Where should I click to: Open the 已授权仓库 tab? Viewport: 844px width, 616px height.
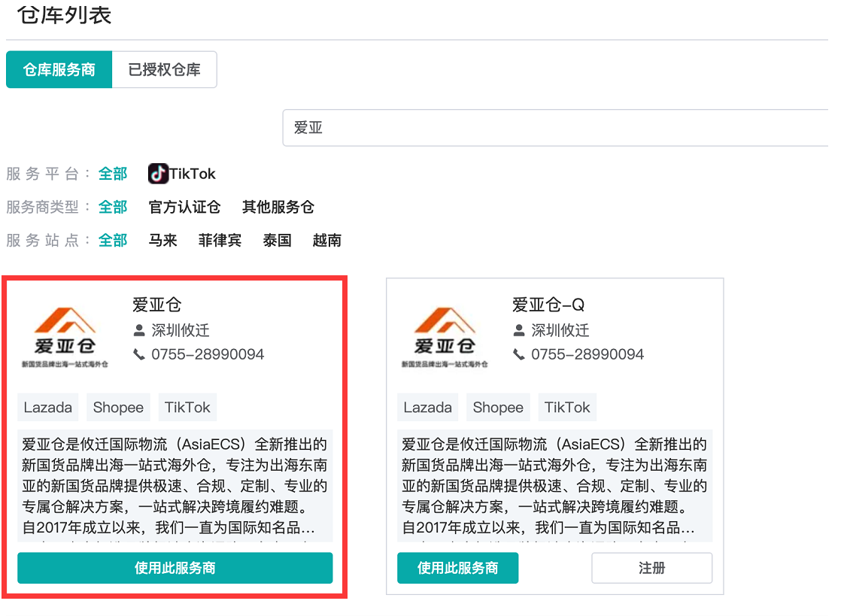pyautogui.click(x=164, y=69)
